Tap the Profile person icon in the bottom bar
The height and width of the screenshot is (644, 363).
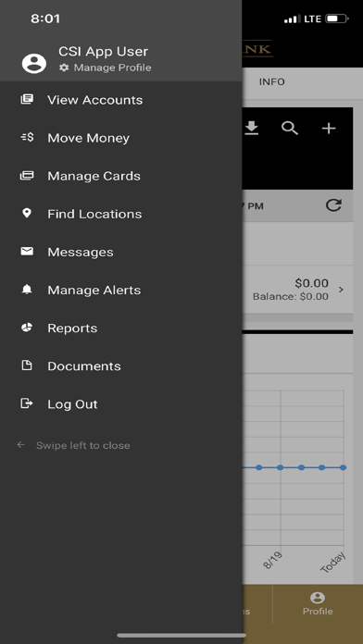[x=318, y=598]
